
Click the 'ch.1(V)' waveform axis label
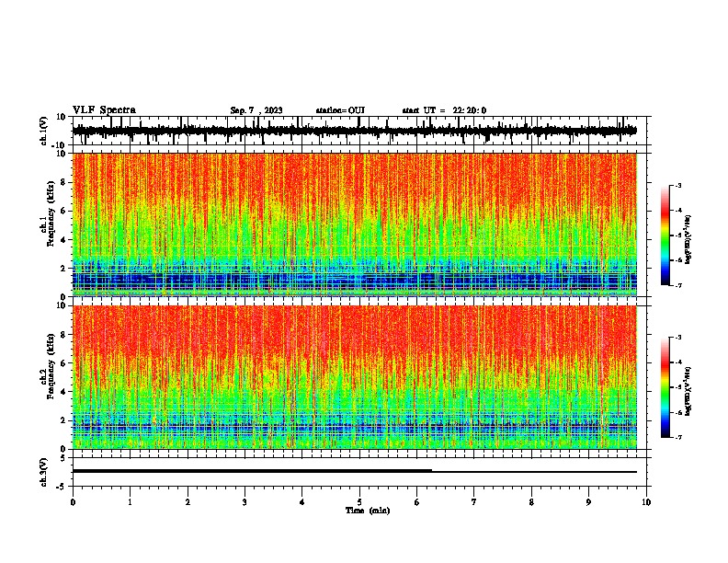point(44,131)
